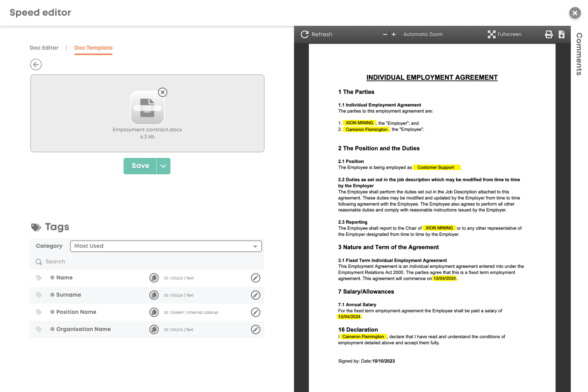Remove the Employment contract.docx file
Viewport: 588px width, 392px height.
click(163, 92)
